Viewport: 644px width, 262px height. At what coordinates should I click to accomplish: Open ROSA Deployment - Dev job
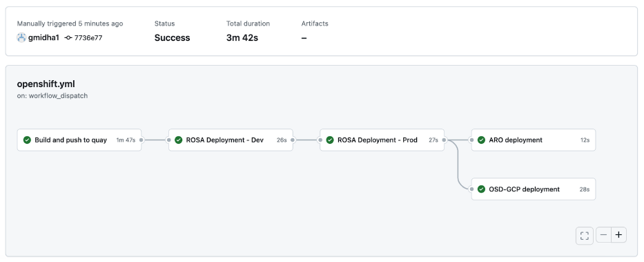tap(231, 140)
